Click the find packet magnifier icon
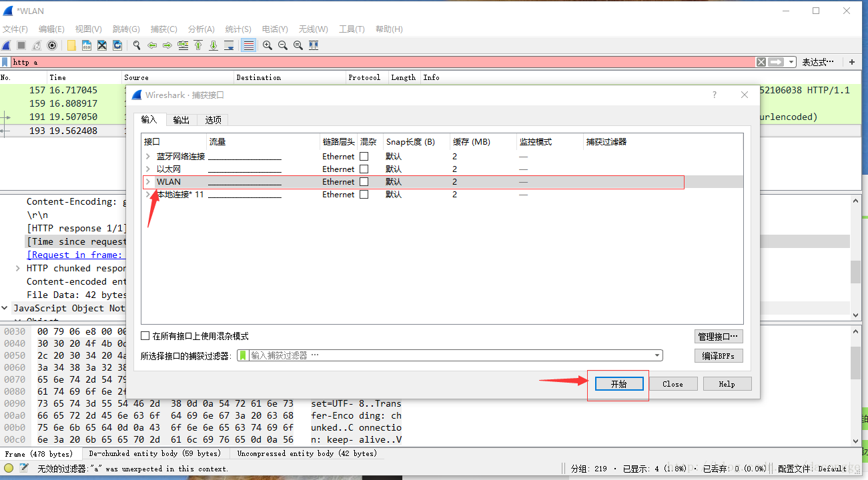The image size is (868, 480). 137,45
